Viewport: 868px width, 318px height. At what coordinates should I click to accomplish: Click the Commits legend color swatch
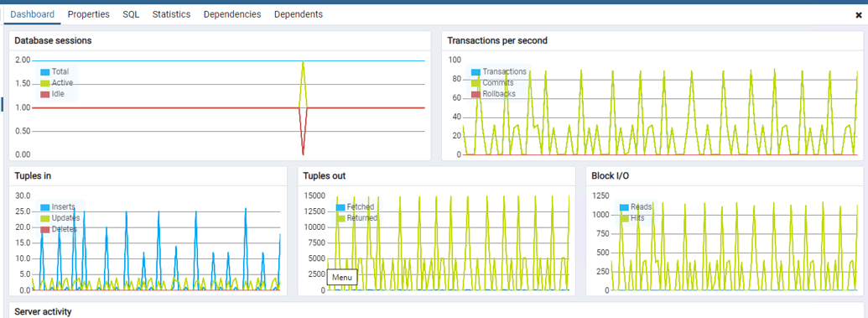[x=476, y=83]
